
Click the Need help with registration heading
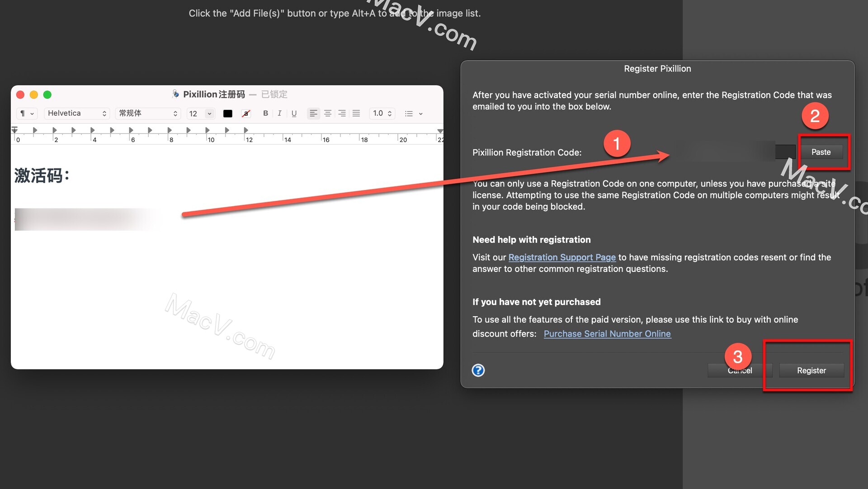click(x=531, y=240)
